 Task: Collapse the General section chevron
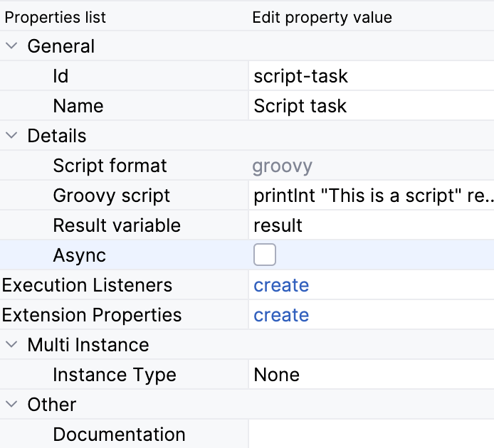(11, 46)
